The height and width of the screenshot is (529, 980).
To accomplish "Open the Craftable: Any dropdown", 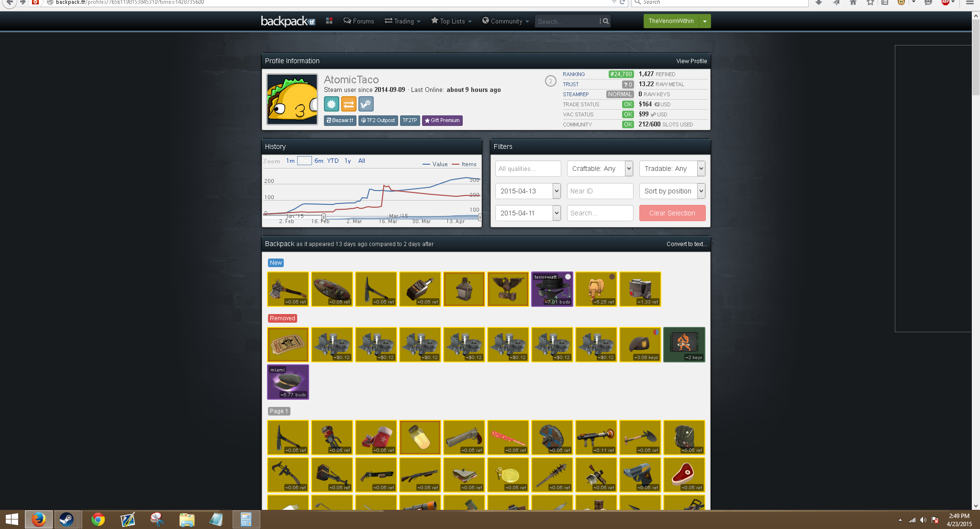I will tap(600, 169).
